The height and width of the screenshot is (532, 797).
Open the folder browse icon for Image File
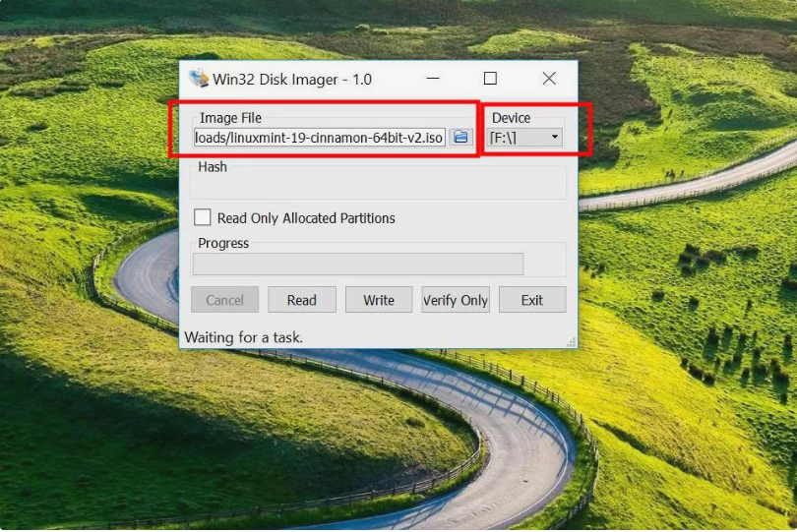[460, 138]
